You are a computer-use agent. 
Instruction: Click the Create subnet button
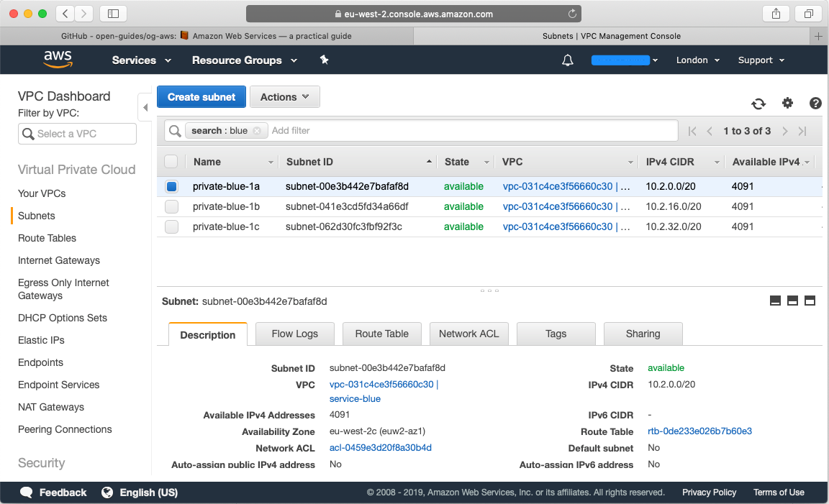[x=201, y=96]
